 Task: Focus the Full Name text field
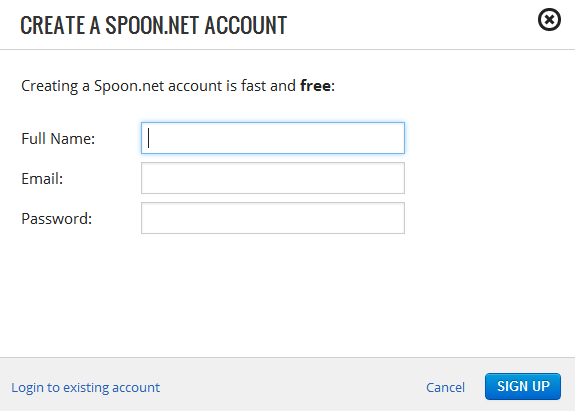(x=273, y=138)
